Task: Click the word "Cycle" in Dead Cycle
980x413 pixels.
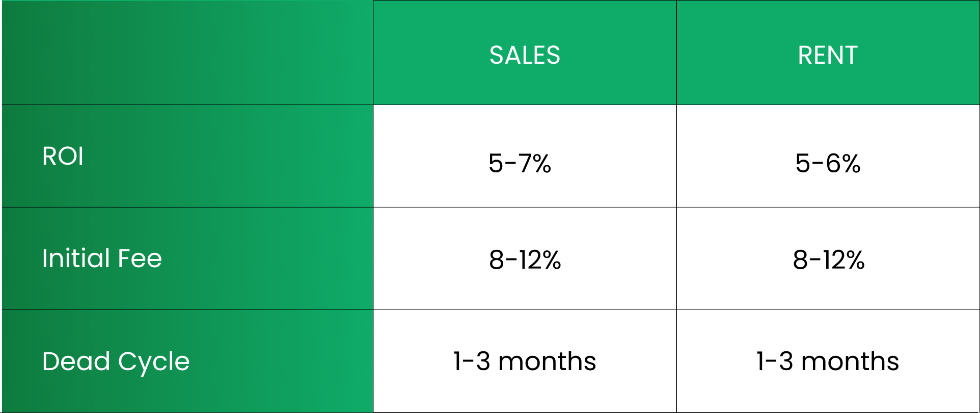Action: [154, 363]
